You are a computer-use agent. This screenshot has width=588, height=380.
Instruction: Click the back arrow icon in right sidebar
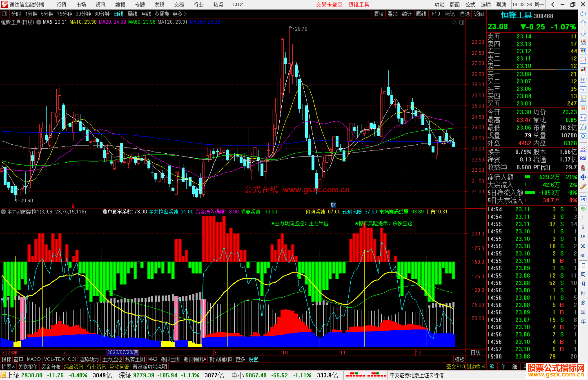583,14
